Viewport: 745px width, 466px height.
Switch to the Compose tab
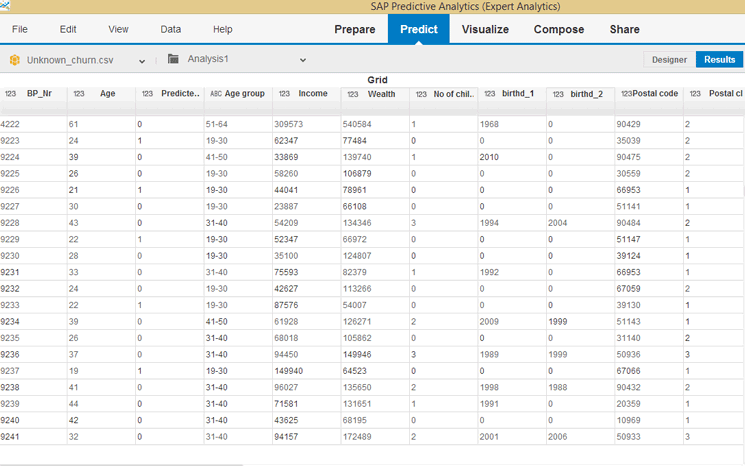[x=559, y=29]
